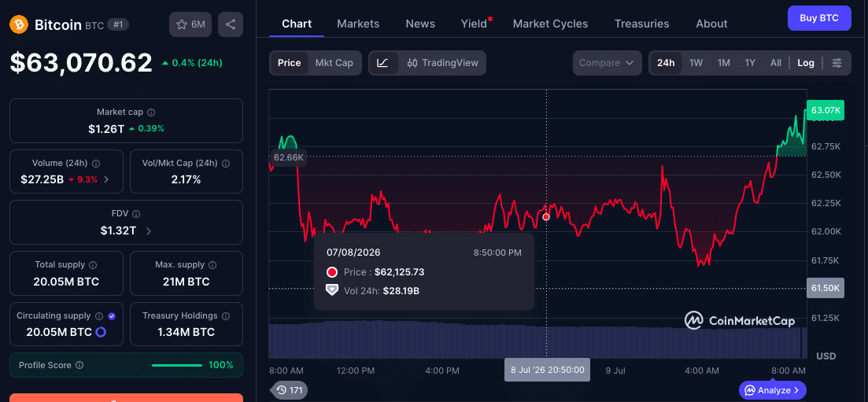Click the verified checkmark badge near Circulating supply
This screenshot has width=868, height=402.
coord(112,315)
